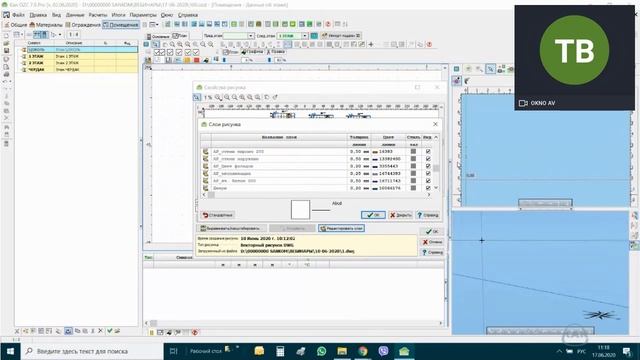Click the teal icon next to the След.этаж combo
This screenshot has width=640, height=360.
tap(314, 36)
